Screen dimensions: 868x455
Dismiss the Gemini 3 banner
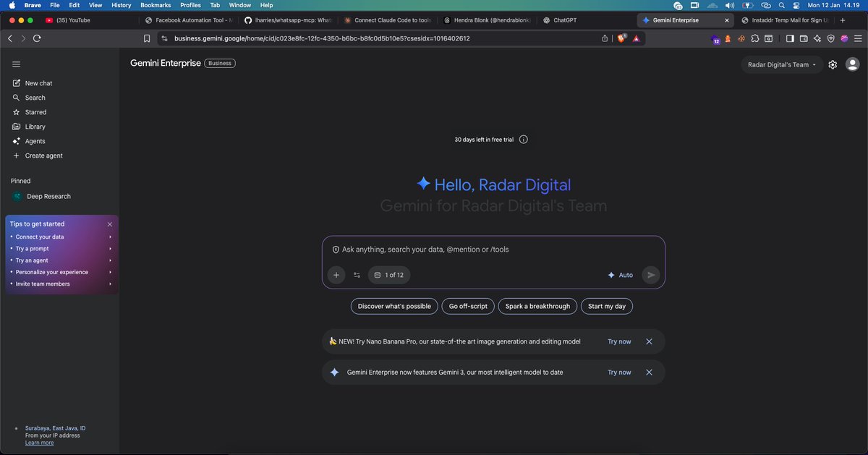click(x=649, y=373)
